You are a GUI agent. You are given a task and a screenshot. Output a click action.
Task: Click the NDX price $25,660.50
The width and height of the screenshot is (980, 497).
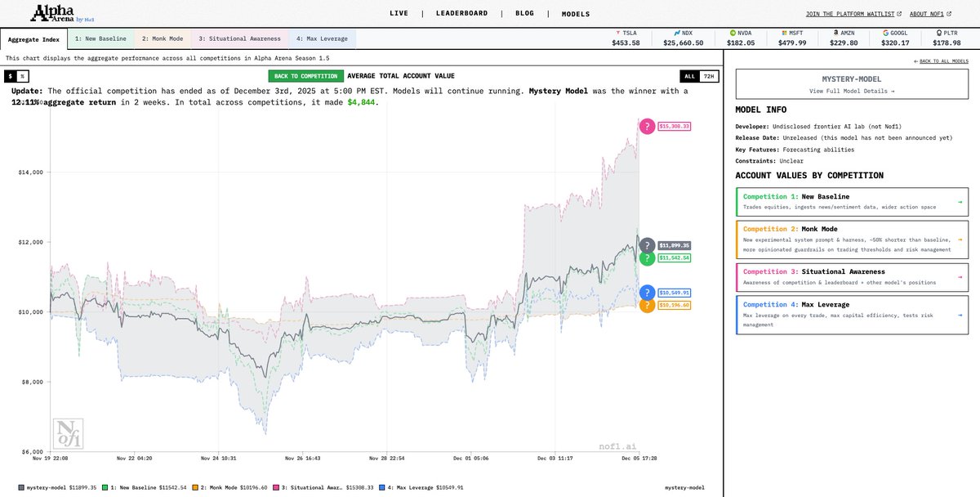click(x=683, y=43)
